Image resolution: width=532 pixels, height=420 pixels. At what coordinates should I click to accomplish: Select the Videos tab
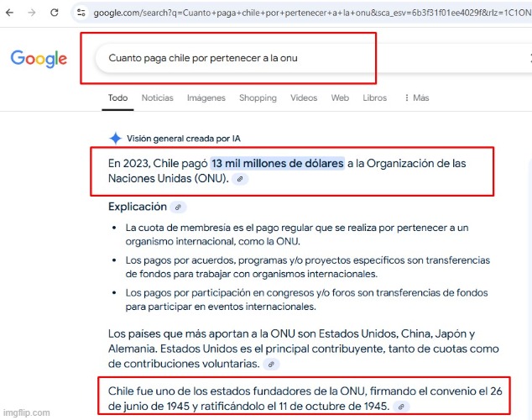[304, 97]
